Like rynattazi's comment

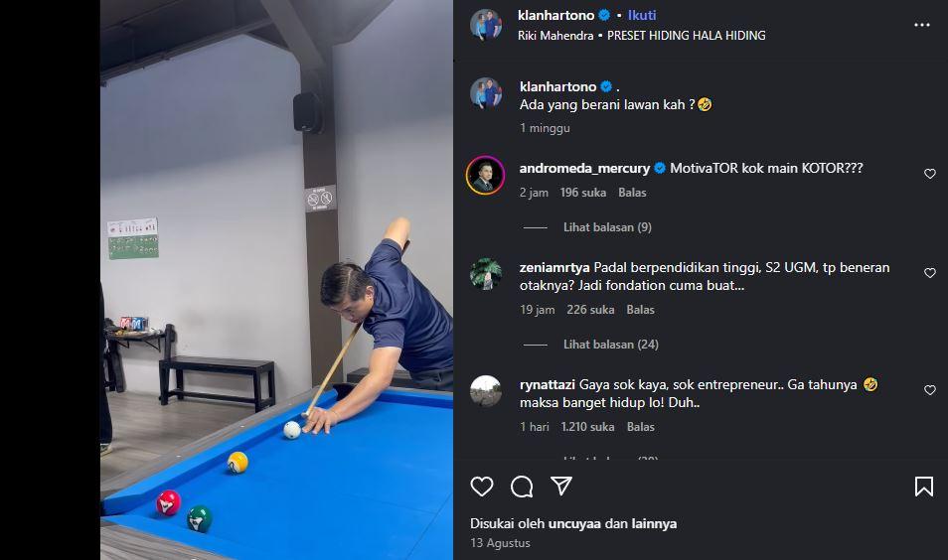[930, 390]
